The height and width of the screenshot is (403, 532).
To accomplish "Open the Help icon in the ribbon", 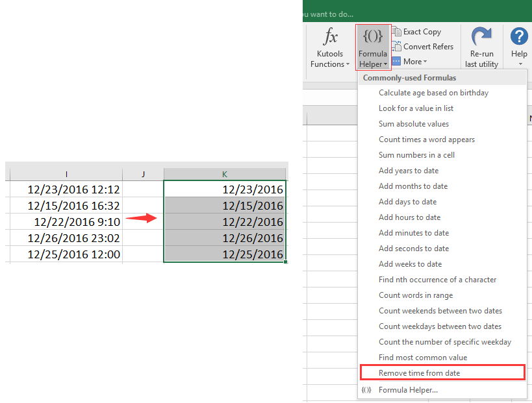I will (x=518, y=37).
